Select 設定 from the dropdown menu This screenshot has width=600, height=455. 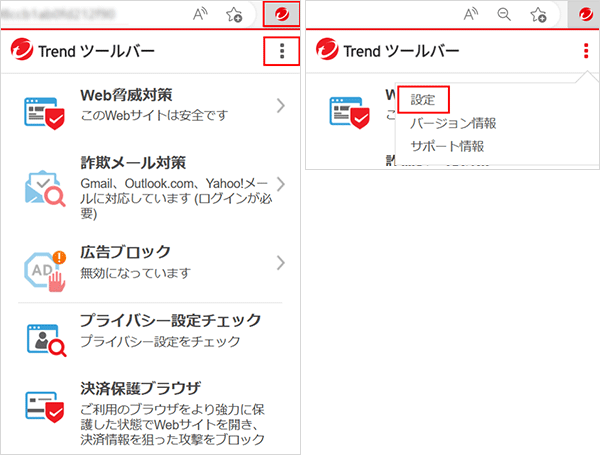pos(423,100)
